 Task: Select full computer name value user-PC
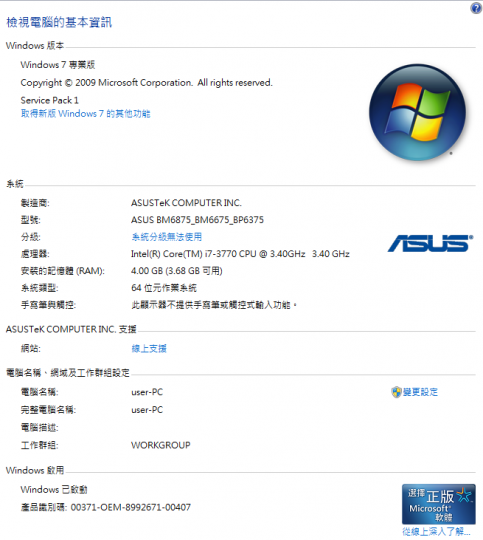tap(147, 410)
